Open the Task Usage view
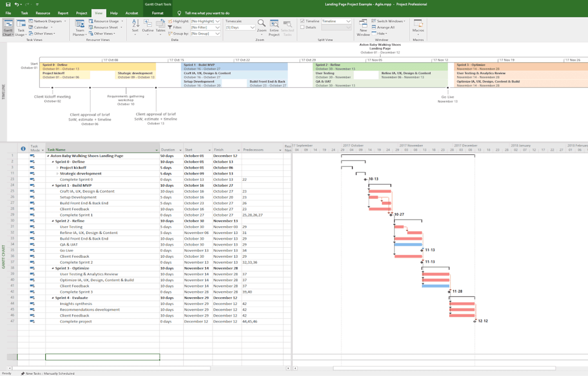The width and height of the screenshot is (588, 376). 21,27
